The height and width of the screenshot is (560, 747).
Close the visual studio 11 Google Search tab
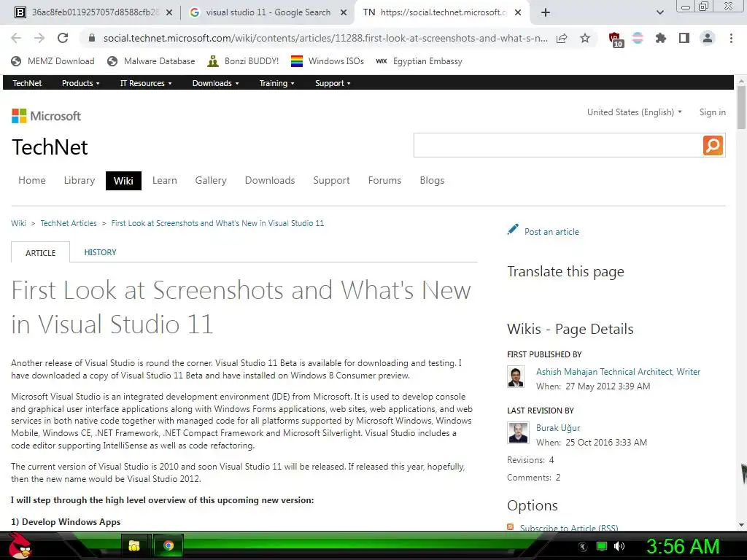344,12
